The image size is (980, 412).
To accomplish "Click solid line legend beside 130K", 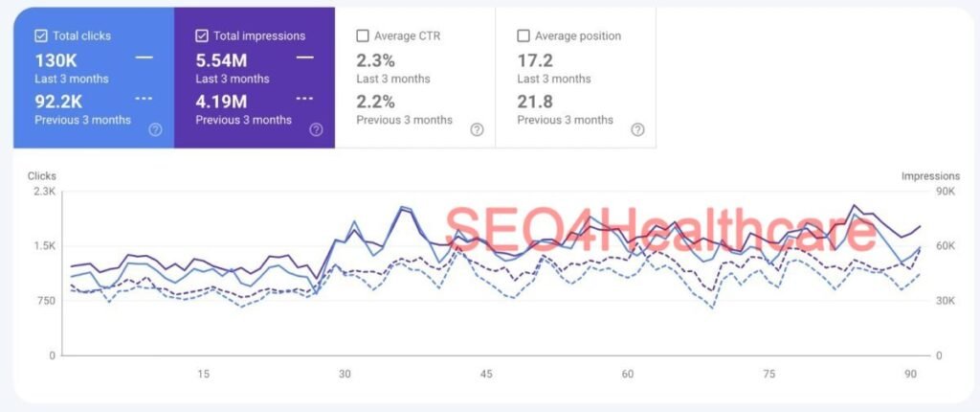I will click(144, 58).
